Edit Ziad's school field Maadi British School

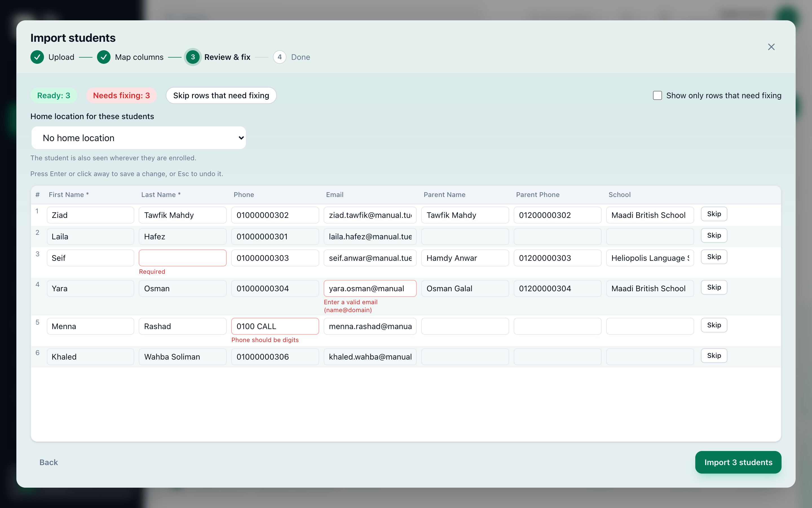[x=650, y=215]
